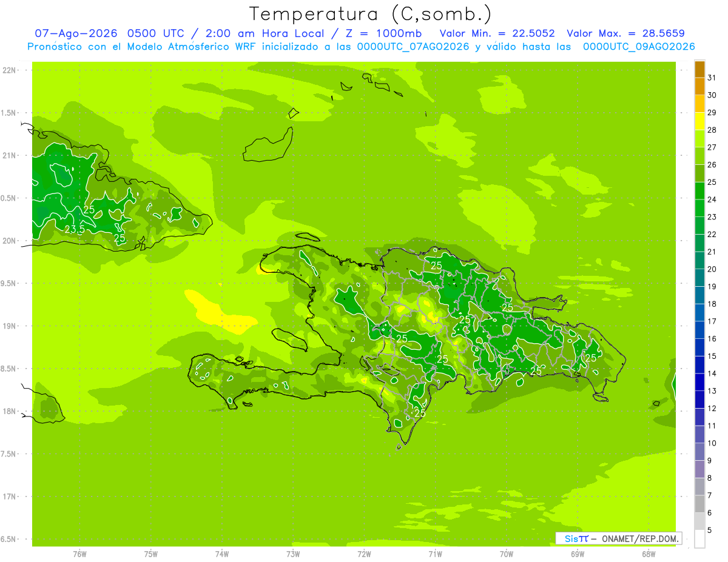Image resolution: width=728 pixels, height=562 pixels.
Task: Pick the lime swatch between 27 and 28
Action: (x=699, y=139)
